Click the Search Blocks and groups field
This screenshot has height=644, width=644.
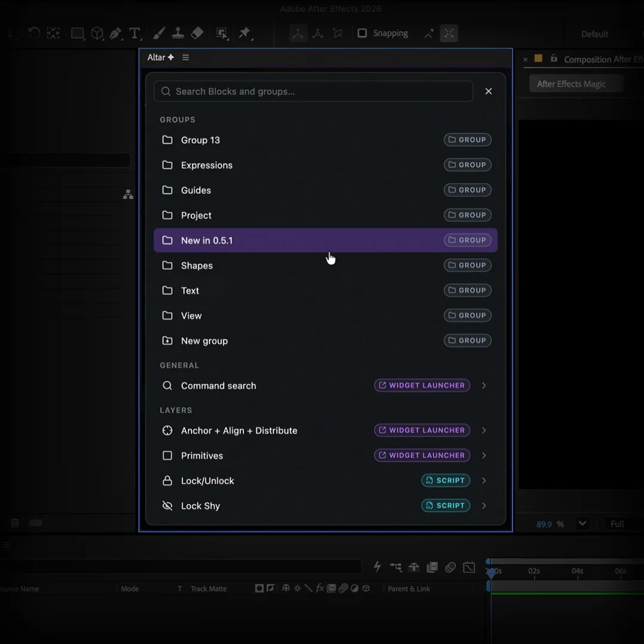[313, 91]
